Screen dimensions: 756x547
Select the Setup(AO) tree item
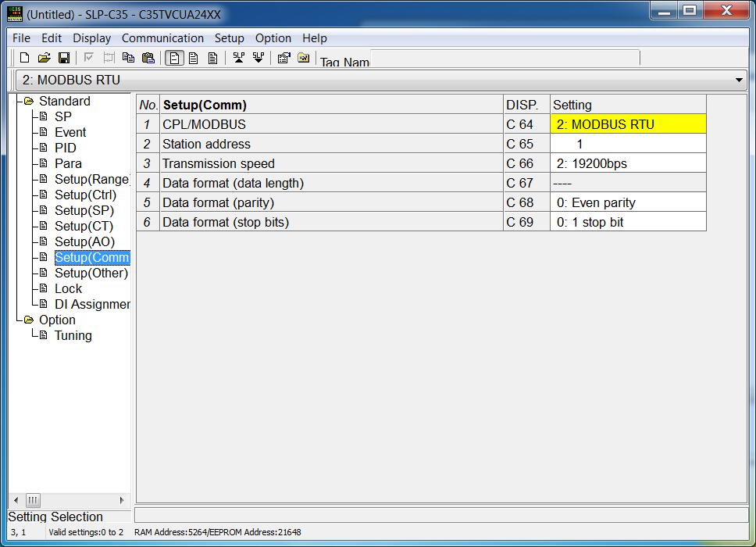(85, 241)
